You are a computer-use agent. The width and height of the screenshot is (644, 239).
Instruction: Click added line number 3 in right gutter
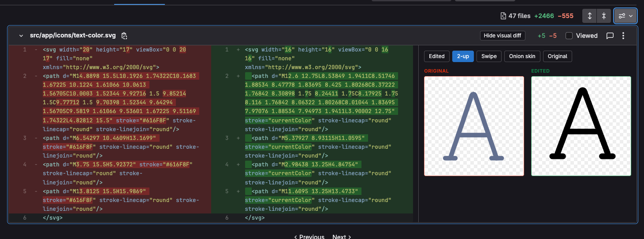(227, 138)
